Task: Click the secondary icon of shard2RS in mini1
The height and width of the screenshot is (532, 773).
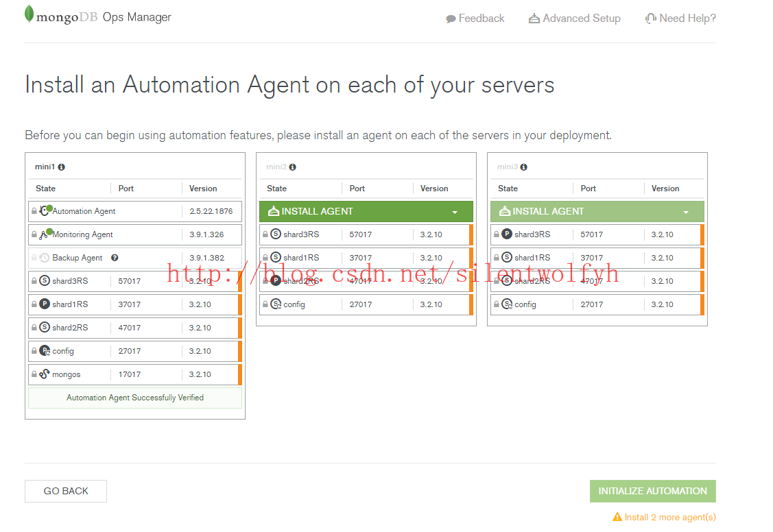Action: tap(45, 327)
